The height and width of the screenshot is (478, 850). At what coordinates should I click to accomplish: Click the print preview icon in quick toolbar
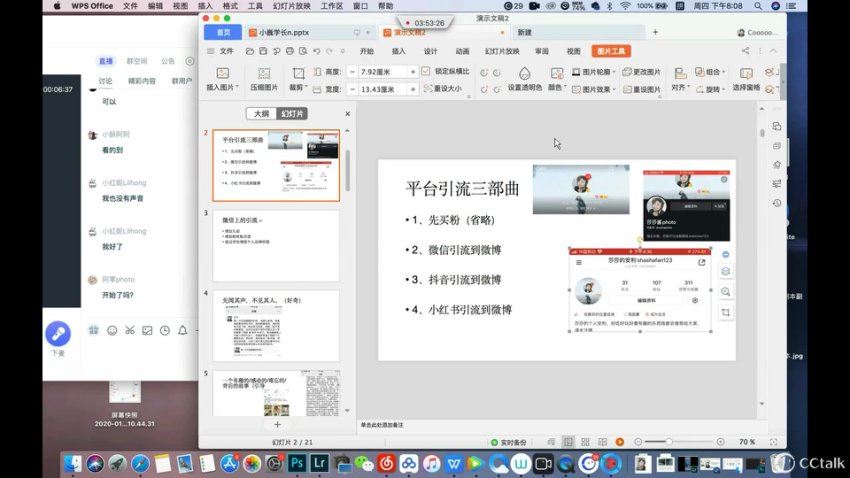click(x=303, y=51)
